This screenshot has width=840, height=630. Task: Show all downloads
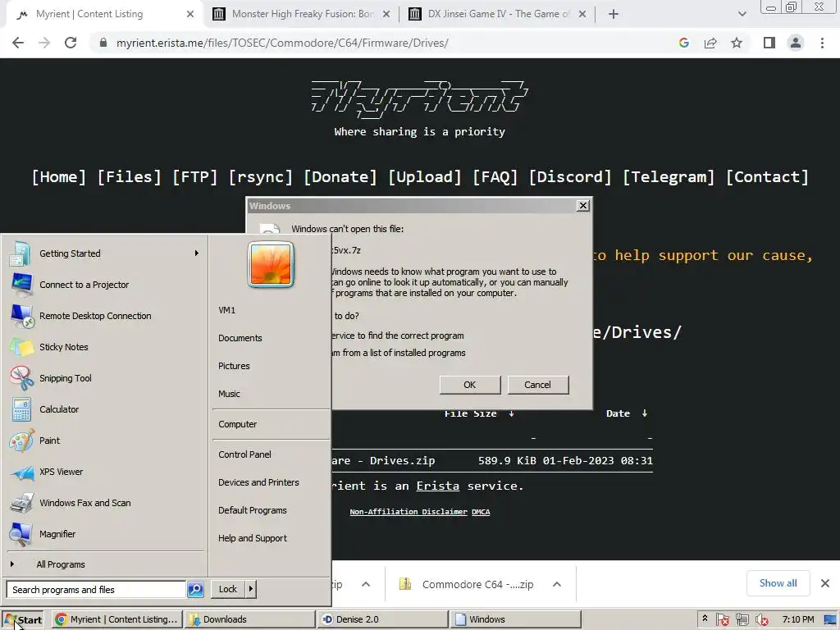(x=778, y=583)
